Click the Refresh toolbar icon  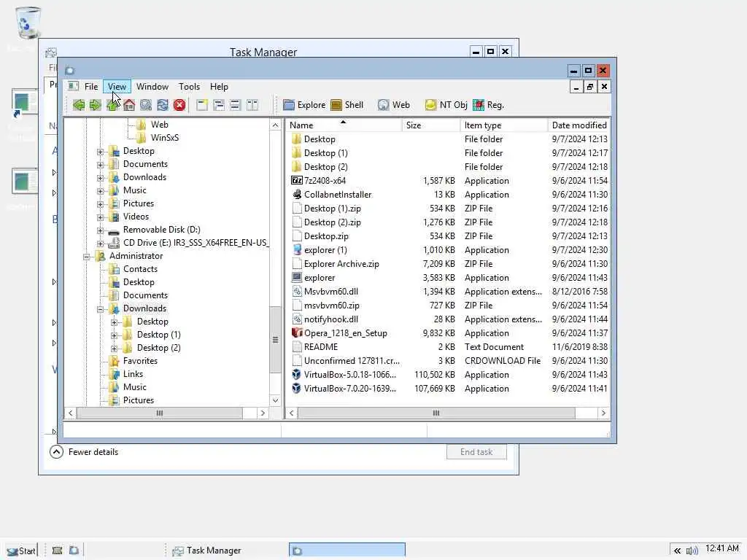coord(163,105)
